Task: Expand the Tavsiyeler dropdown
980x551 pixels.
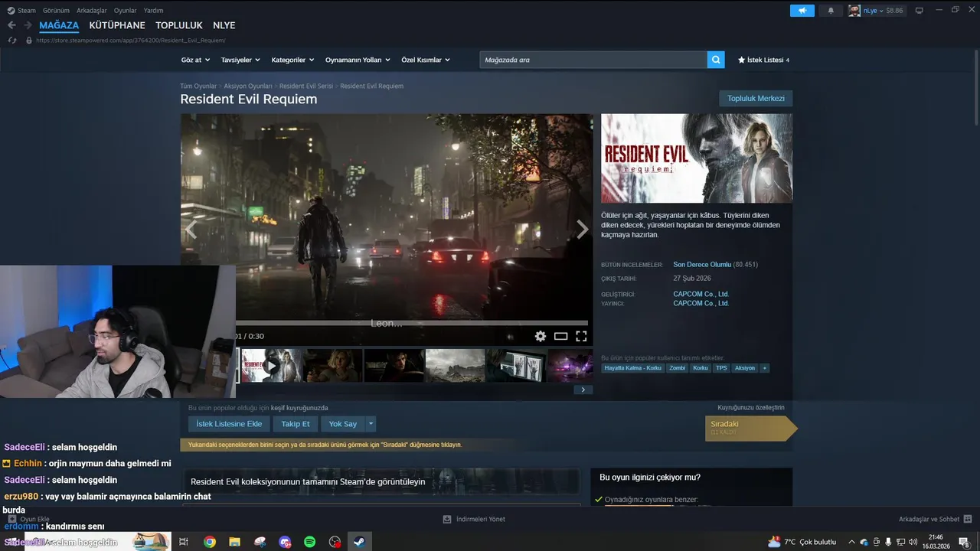Action: pos(240,60)
